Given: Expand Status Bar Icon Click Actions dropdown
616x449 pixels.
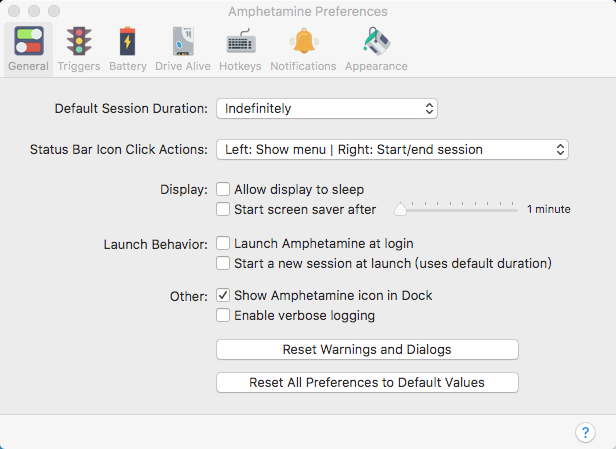Looking at the screenshot, I should pyautogui.click(x=392, y=150).
